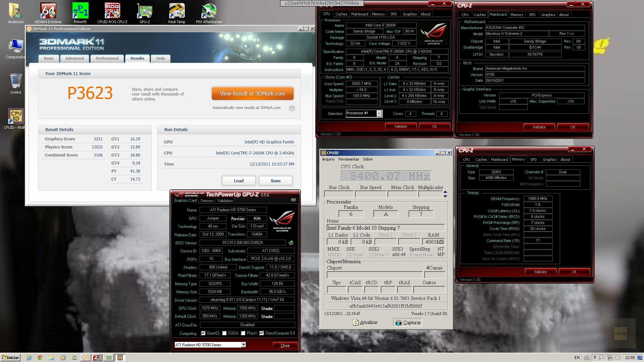The height and width of the screenshot is (362, 644).
Task: Open the Ferramentas menu in CPUID
Action: coord(348,159)
